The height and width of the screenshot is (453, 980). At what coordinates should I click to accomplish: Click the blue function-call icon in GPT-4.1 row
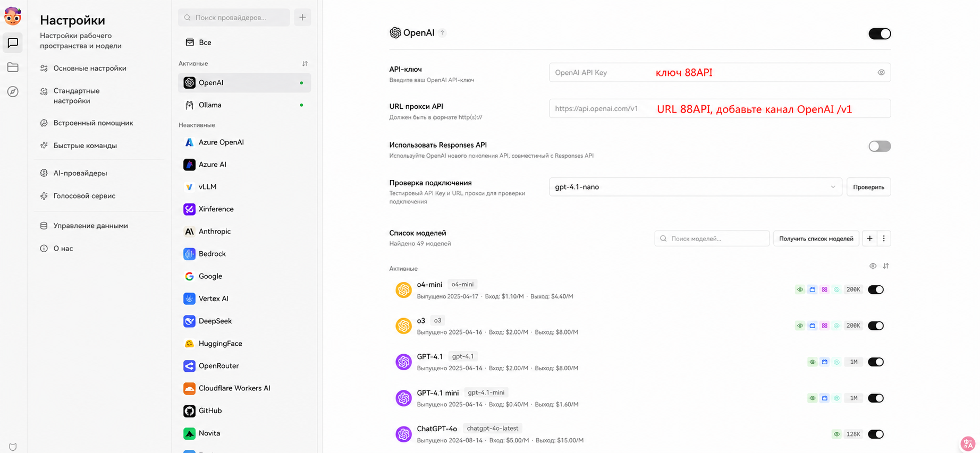tap(824, 362)
